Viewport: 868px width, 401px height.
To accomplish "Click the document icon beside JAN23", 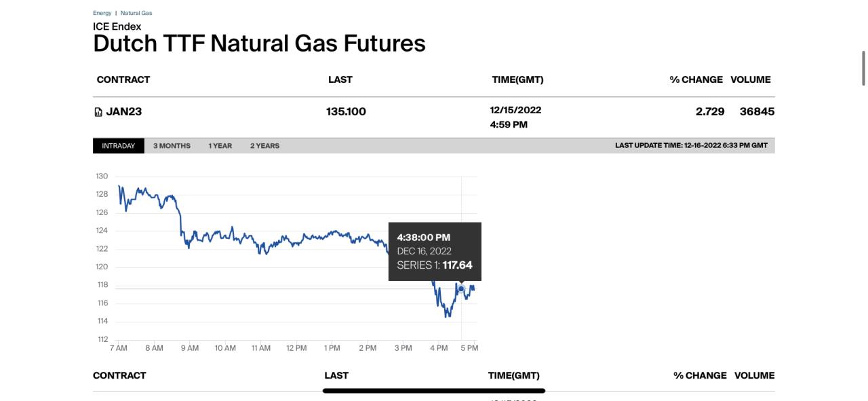I will point(98,112).
